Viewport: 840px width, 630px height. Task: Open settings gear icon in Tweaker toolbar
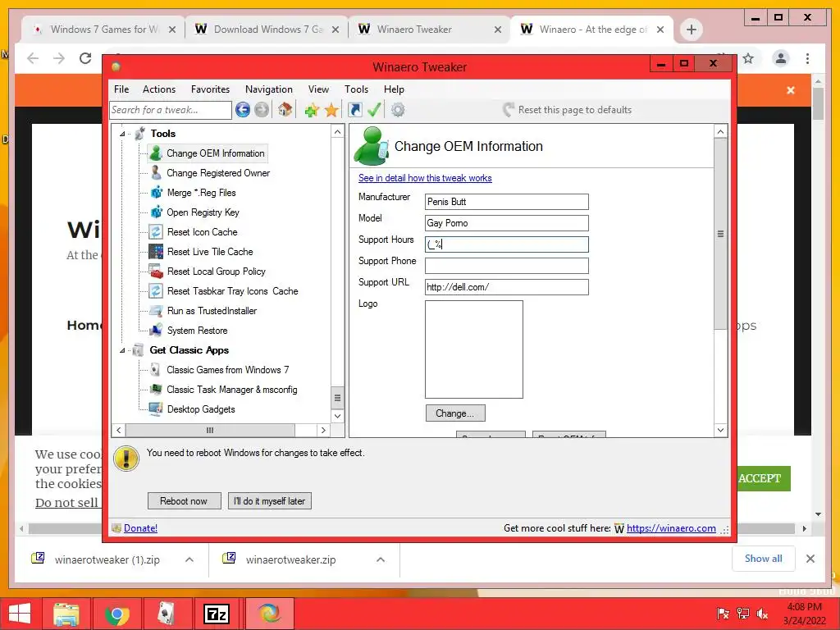tap(398, 111)
